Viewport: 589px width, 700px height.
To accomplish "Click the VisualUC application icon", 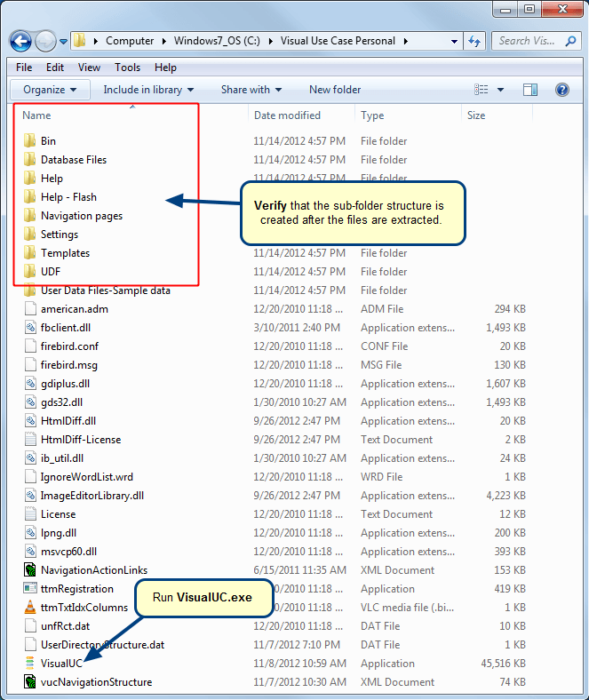I will tap(29, 663).
